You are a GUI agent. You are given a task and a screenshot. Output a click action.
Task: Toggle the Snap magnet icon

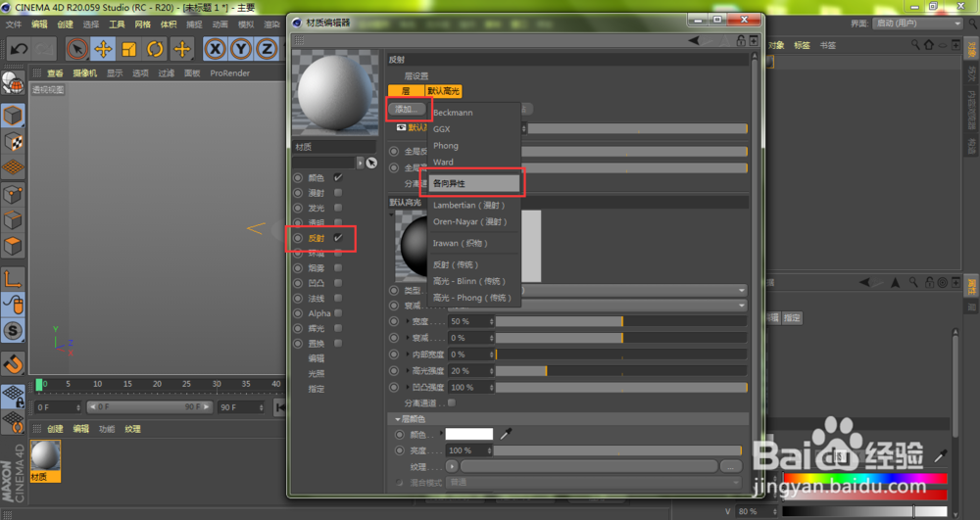(x=13, y=363)
